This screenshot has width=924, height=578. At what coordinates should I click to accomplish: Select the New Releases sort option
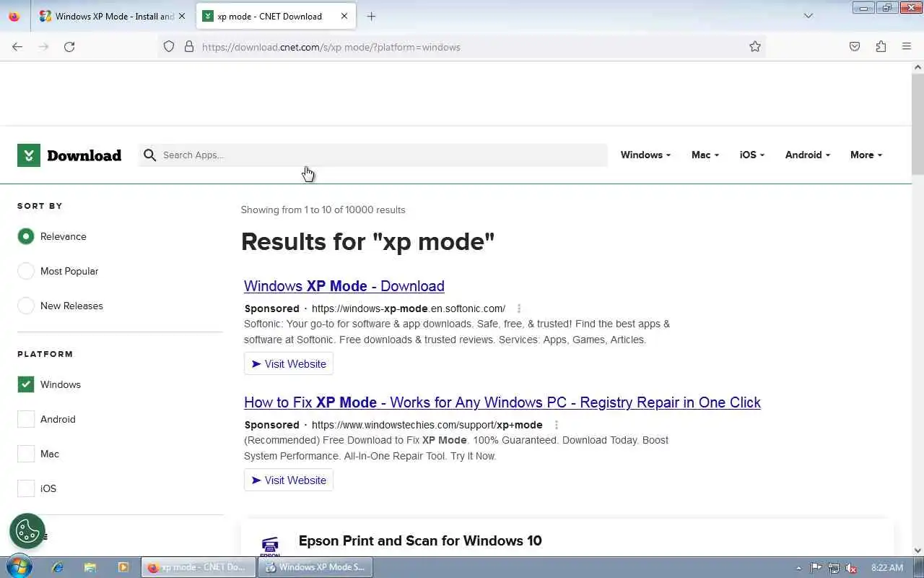[26, 306]
